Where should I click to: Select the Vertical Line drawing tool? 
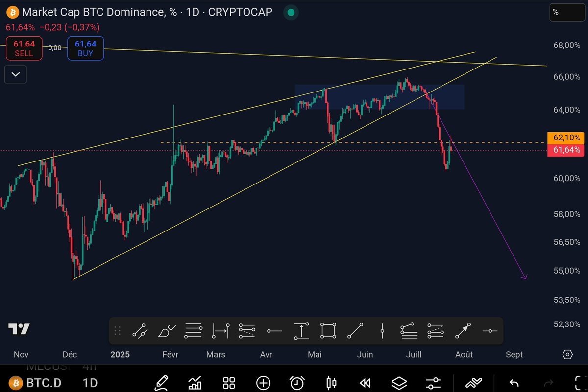point(382,331)
